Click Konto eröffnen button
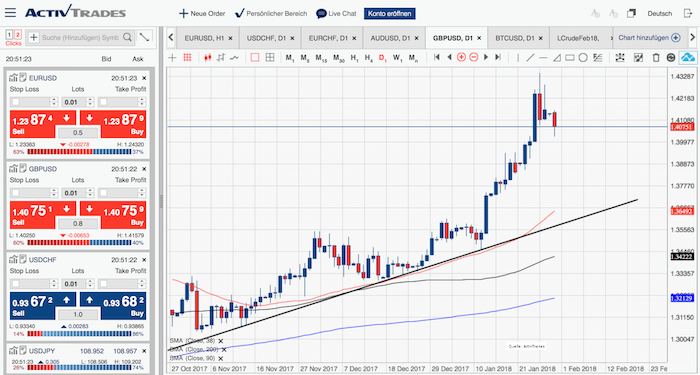The height and width of the screenshot is (375, 700). click(390, 13)
